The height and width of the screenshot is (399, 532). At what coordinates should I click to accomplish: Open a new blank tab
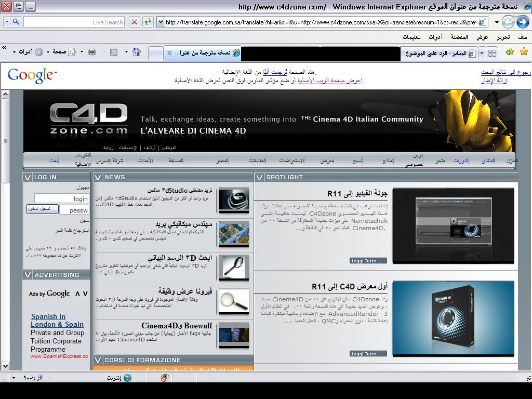(x=156, y=54)
